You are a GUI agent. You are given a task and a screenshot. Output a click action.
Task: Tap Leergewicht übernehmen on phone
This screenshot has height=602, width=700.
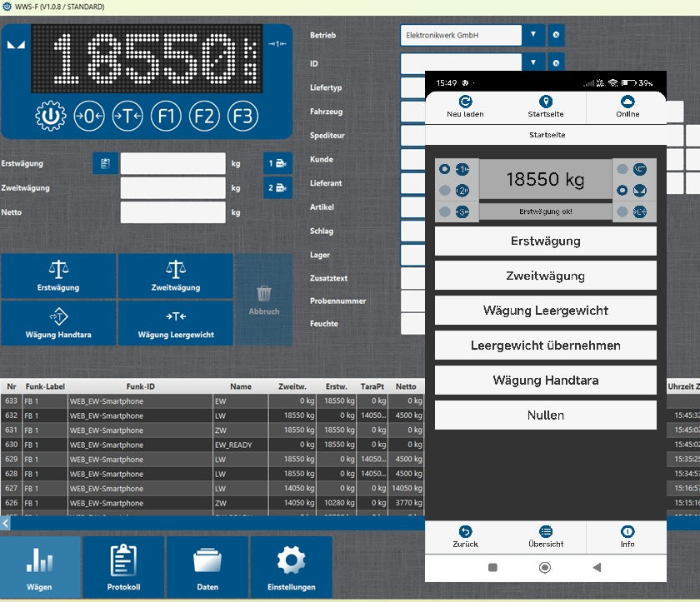pyautogui.click(x=545, y=345)
